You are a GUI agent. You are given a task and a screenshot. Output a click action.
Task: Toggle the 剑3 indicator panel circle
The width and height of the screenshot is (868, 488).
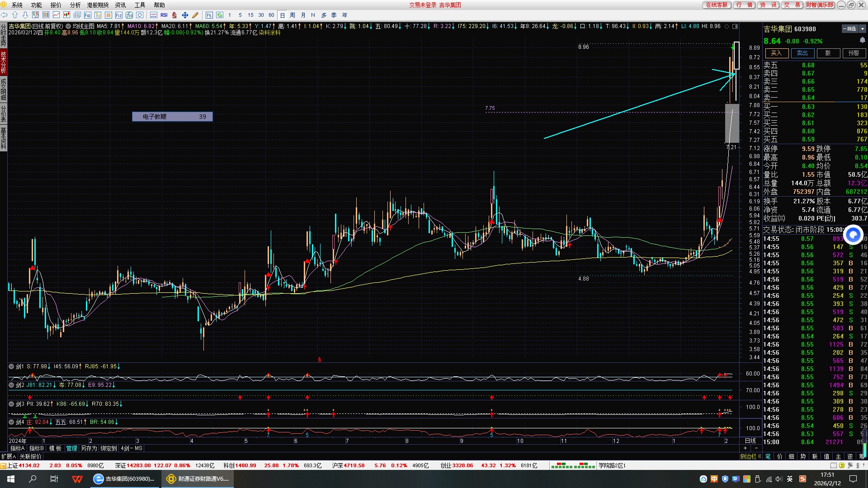pos(12,404)
